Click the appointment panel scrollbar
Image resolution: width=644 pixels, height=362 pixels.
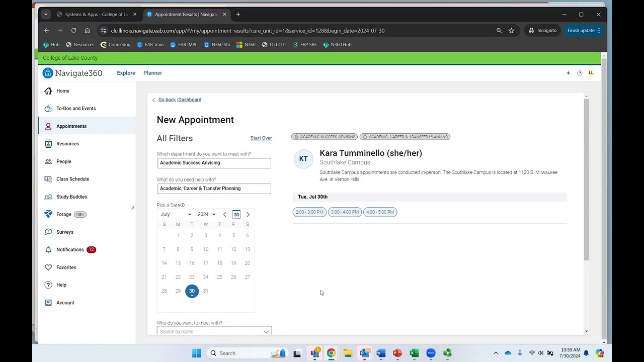coord(586,179)
